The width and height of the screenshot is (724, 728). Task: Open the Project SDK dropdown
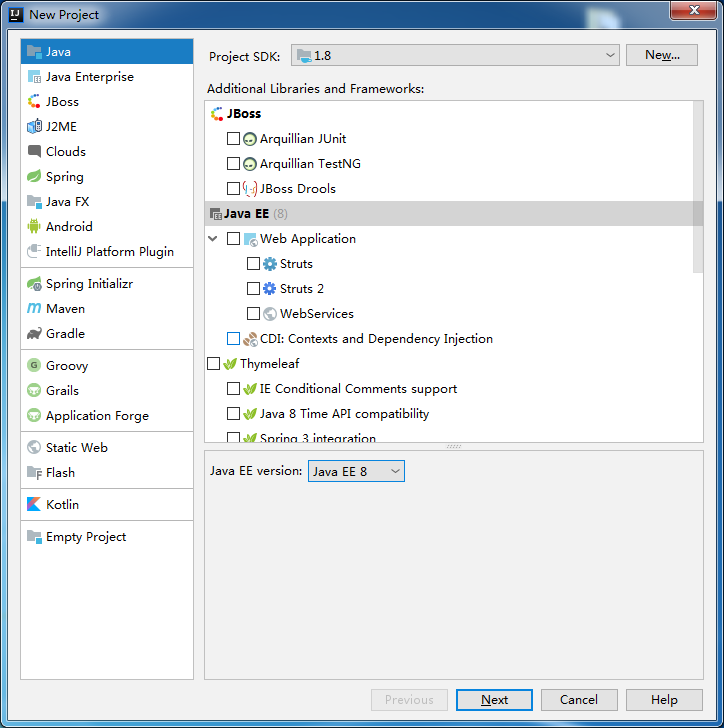[x=455, y=55]
